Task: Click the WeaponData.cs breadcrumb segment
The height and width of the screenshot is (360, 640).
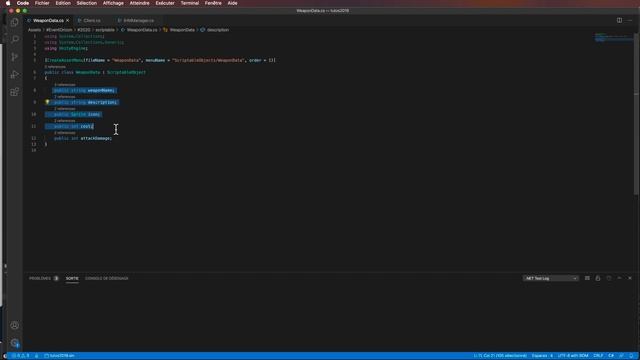Action: (142, 30)
